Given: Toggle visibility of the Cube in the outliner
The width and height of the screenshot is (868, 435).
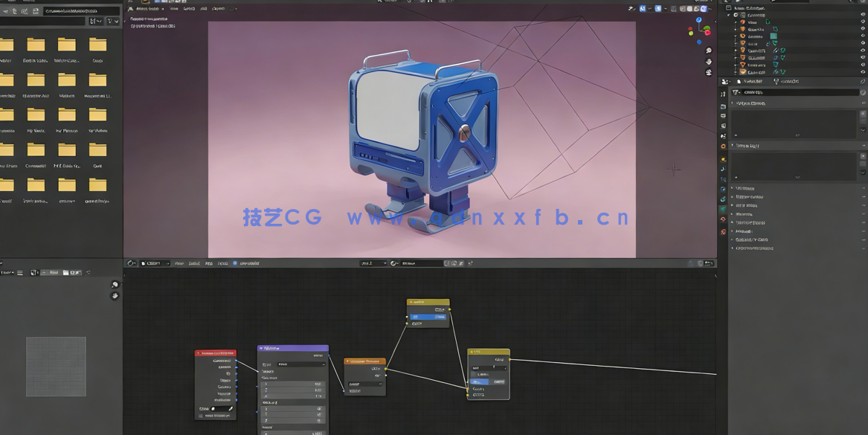Looking at the screenshot, I should pos(863,43).
